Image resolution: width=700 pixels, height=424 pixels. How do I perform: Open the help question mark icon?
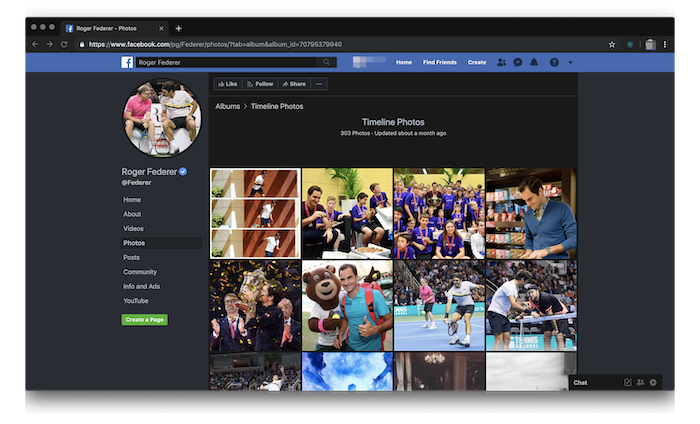[554, 62]
